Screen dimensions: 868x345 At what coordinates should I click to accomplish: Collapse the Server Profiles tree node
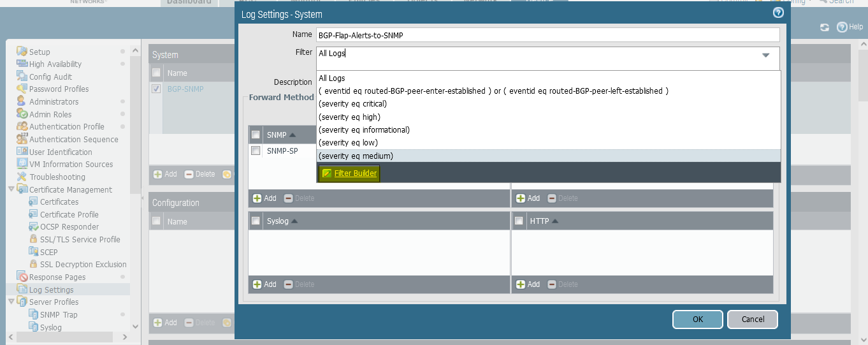(11, 302)
